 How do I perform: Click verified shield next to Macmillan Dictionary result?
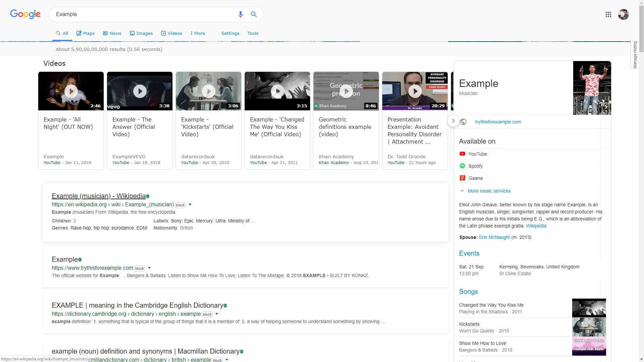[242, 352]
